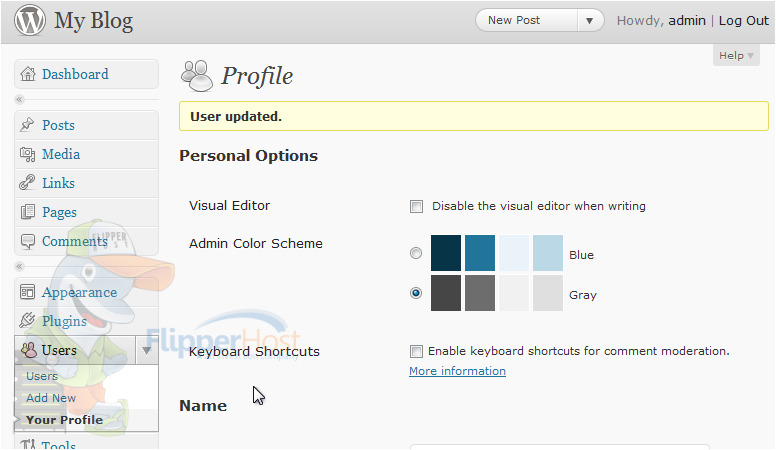Expand the Help tab
The height and width of the screenshot is (450, 776).
tap(736, 55)
